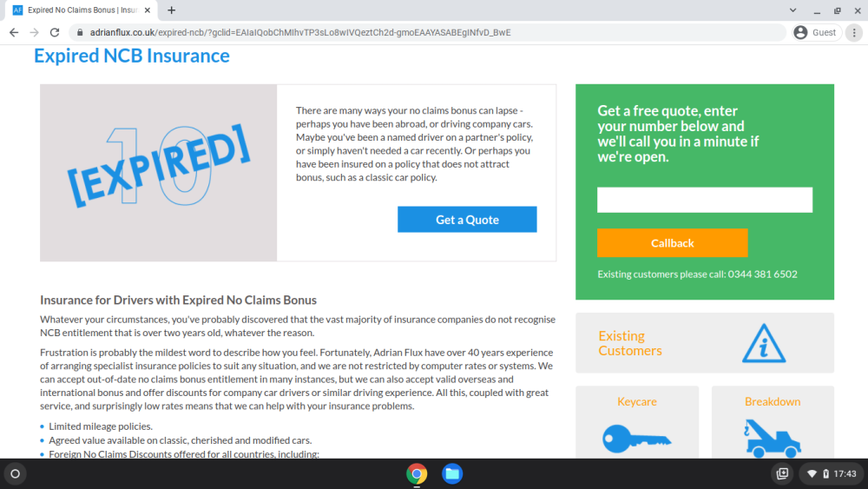The width and height of the screenshot is (868, 489).
Task: Click the 'Agreed value available on classic' bullet
Action: click(x=180, y=440)
